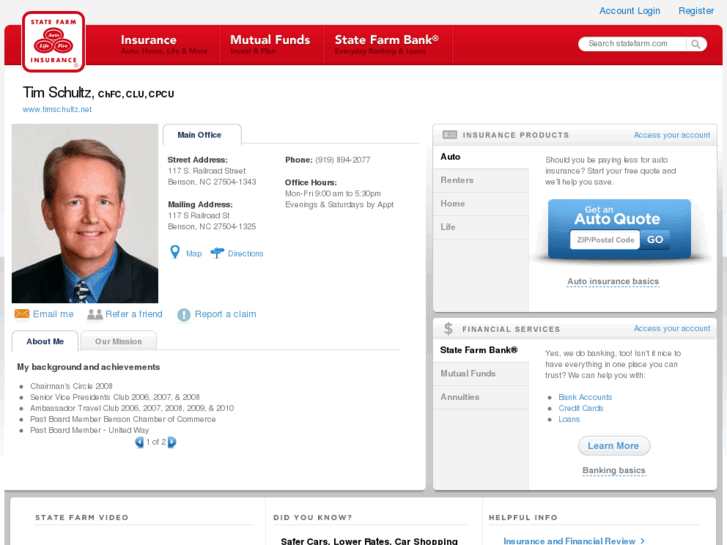Image resolution: width=727 pixels, height=545 pixels.
Task: Click the Account Login link
Action: 630,11
